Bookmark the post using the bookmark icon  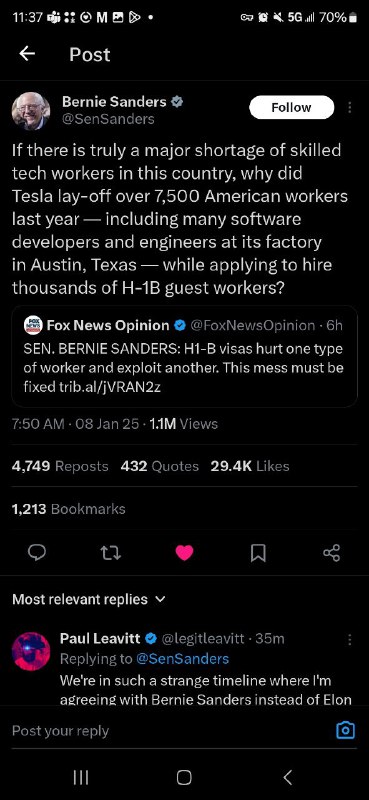pyautogui.click(x=258, y=553)
